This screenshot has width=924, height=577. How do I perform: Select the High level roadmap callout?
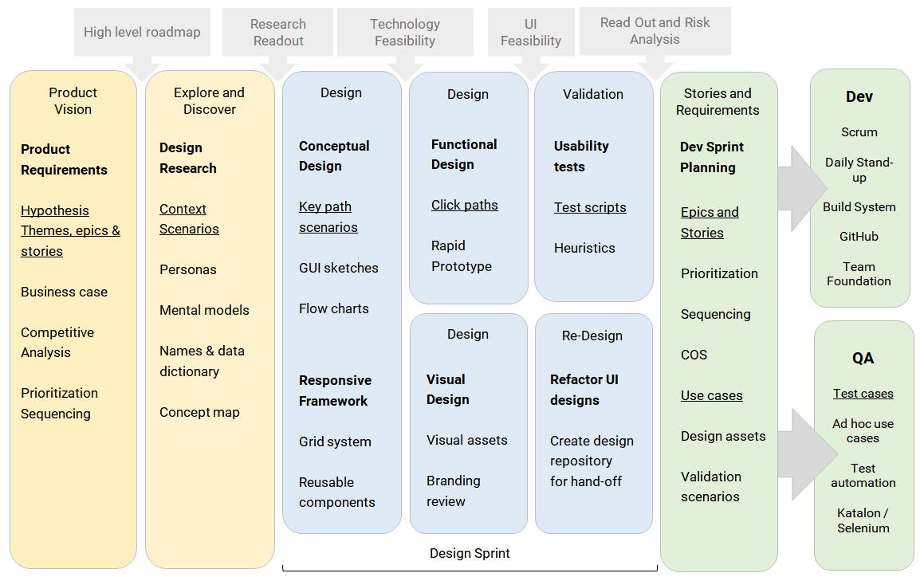[x=142, y=32]
